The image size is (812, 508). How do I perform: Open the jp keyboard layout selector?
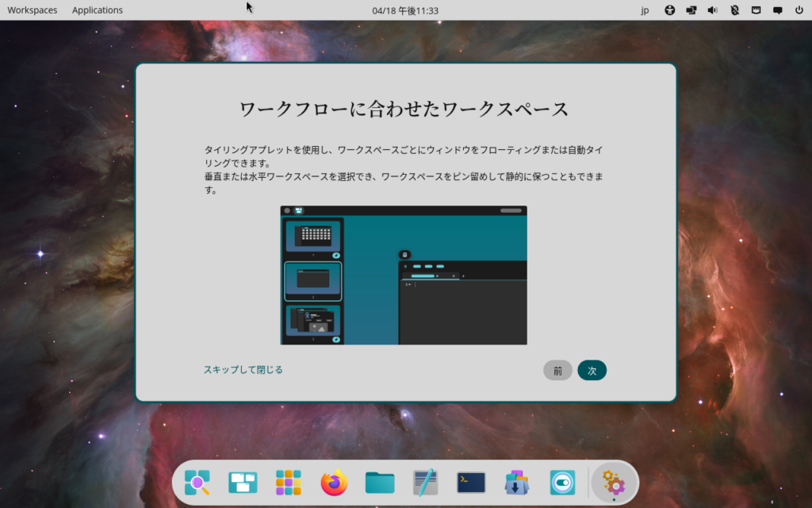point(645,10)
